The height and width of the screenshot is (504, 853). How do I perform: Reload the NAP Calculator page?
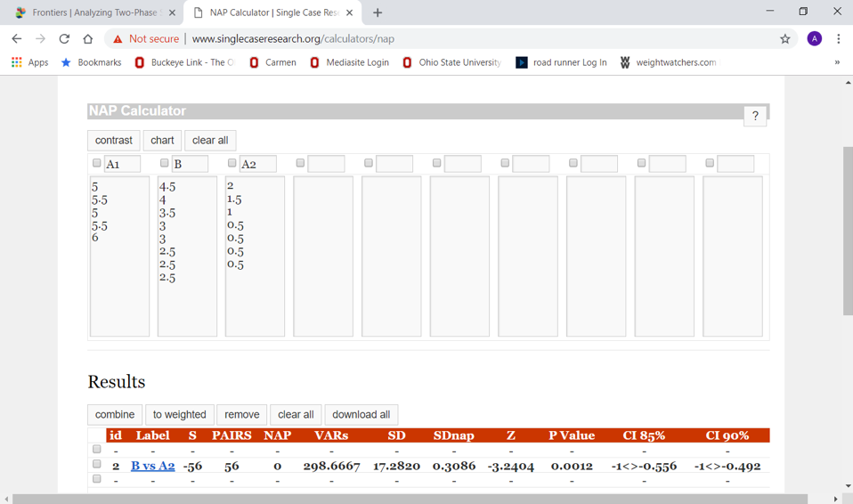click(x=64, y=38)
